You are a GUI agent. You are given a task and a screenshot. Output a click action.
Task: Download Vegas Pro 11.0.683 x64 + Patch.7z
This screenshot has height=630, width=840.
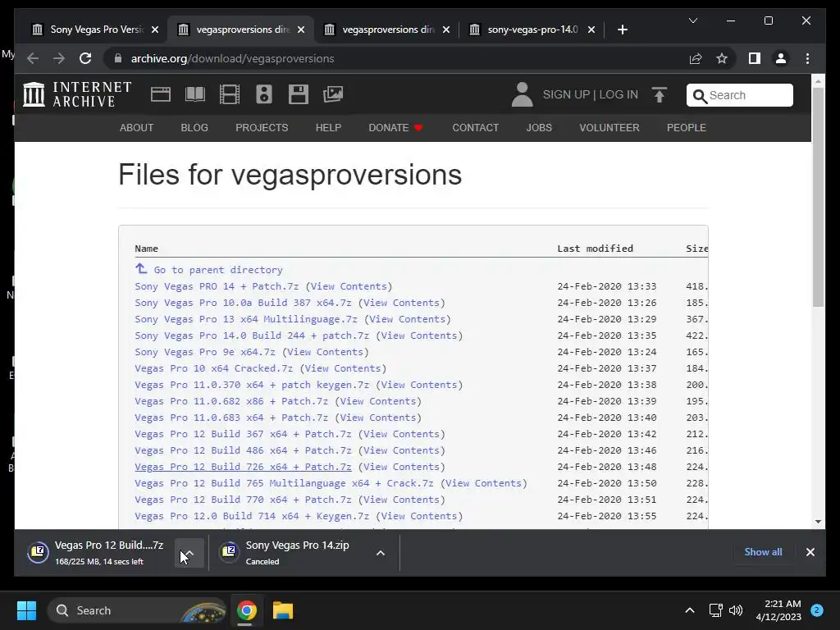point(231,418)
